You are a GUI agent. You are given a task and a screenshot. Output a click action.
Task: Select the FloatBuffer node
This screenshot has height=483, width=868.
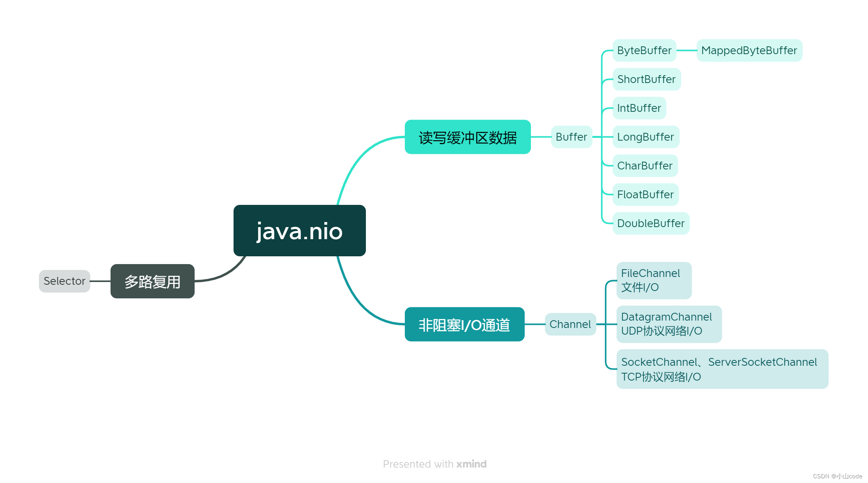[x=645, y=194]
